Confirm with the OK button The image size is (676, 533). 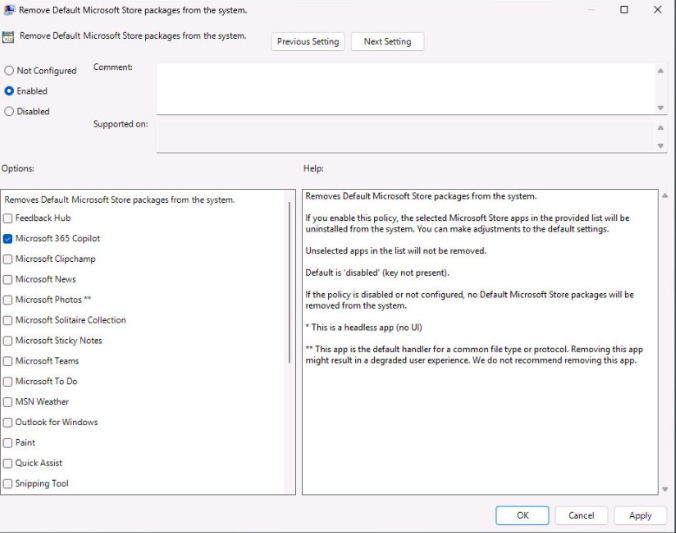(522, 515)
